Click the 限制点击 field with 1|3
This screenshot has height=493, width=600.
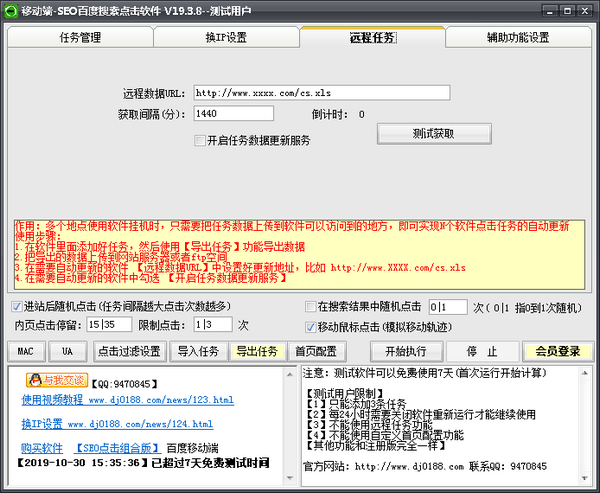(213, 325)
